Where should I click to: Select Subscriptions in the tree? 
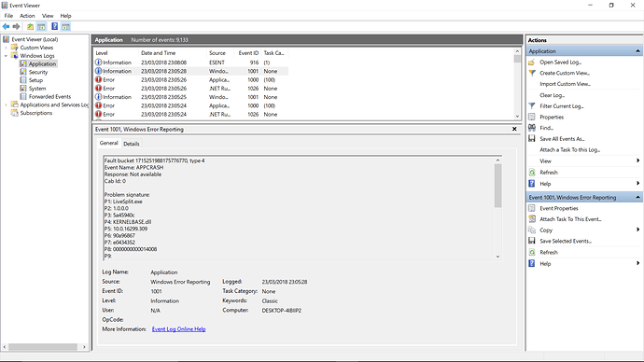36,113
